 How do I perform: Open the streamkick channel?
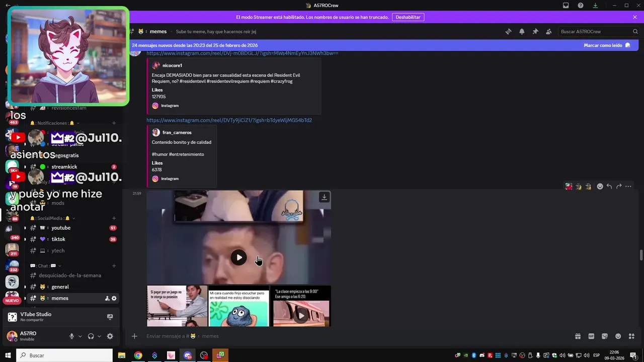(x=73, y=167)
